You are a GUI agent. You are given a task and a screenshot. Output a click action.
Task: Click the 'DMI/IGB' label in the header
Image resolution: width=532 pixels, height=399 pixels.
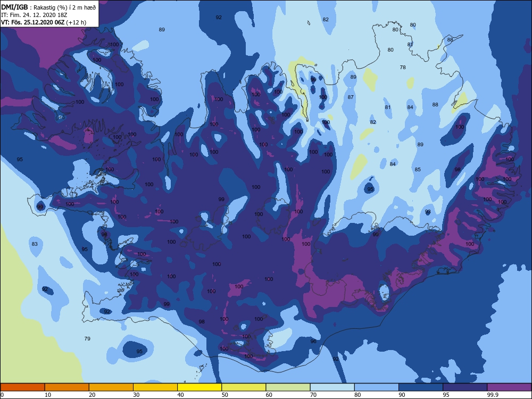(x=14, y=7)
